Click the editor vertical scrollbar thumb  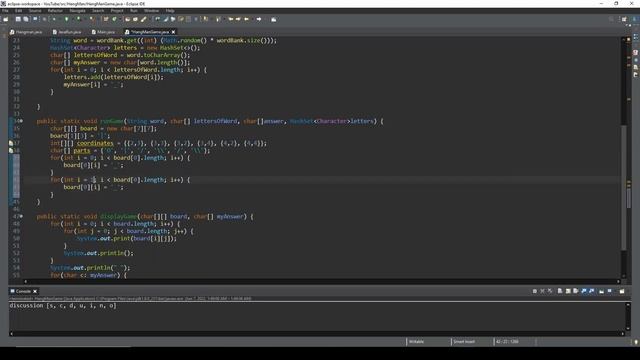pos(624,187)
